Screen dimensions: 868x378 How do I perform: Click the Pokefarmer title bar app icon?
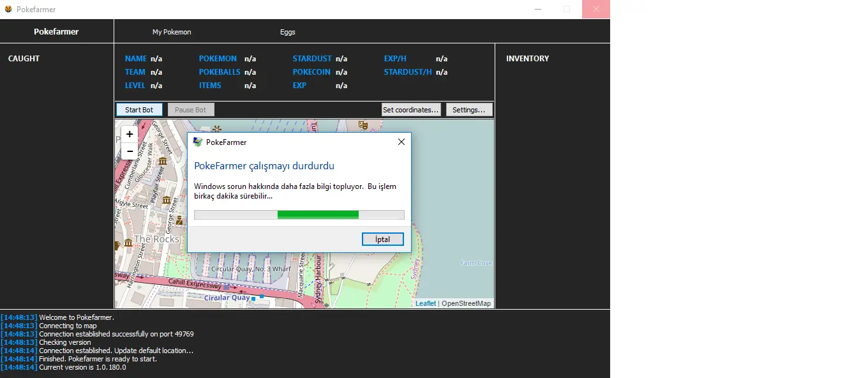8,9
